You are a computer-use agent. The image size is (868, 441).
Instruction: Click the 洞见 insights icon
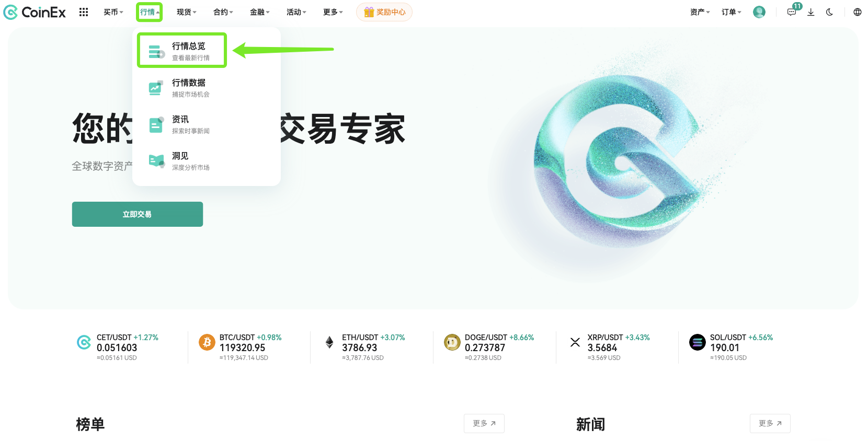click(156, 161)
